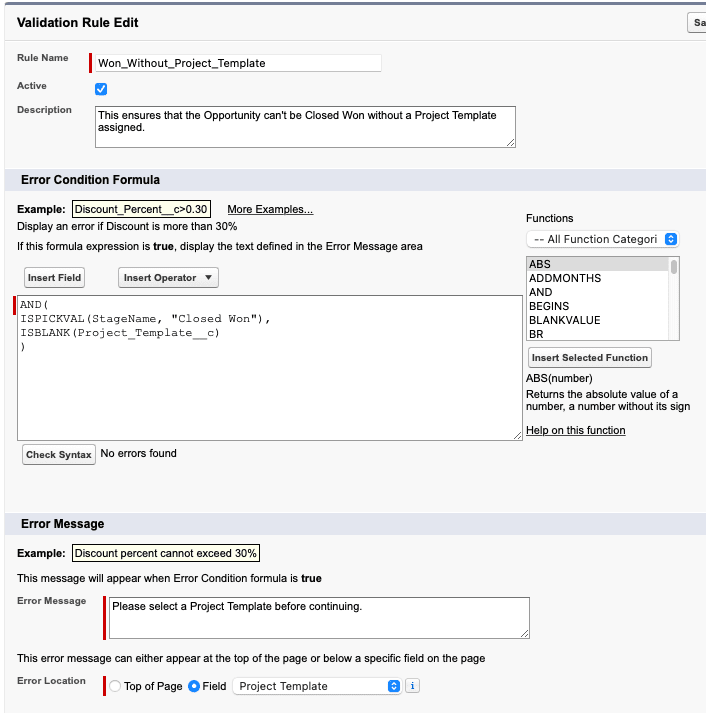
Task: Open the More Examples link
Action: (270, 209)
